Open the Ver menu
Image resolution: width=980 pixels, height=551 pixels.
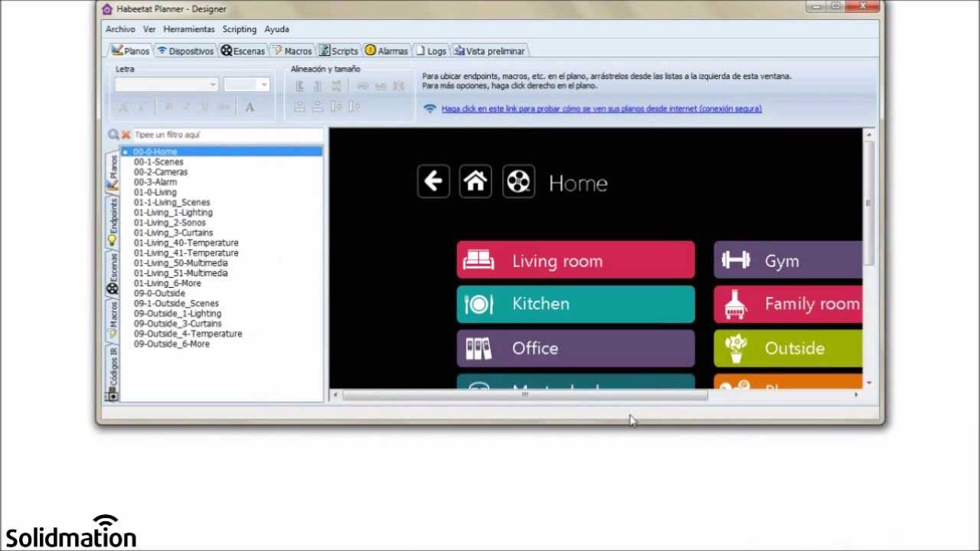pos(149,29)
